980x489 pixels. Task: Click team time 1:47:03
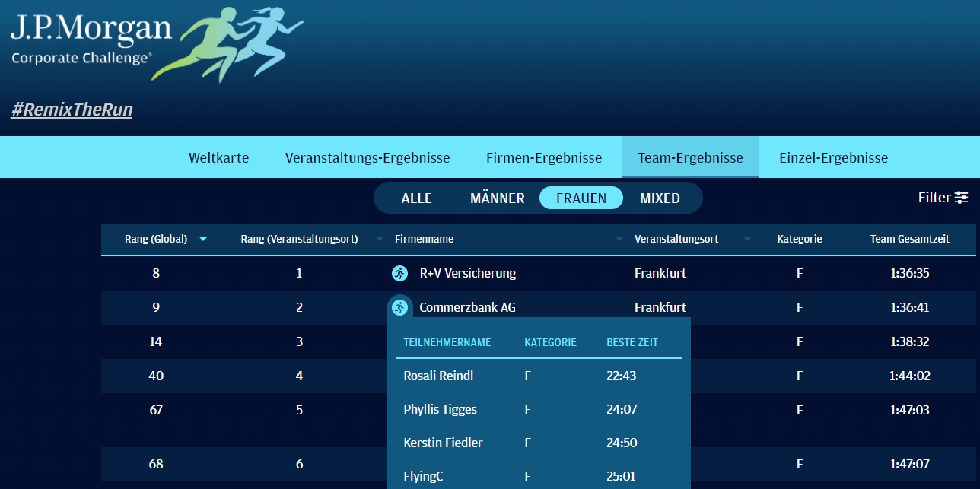tap(910, 410)
